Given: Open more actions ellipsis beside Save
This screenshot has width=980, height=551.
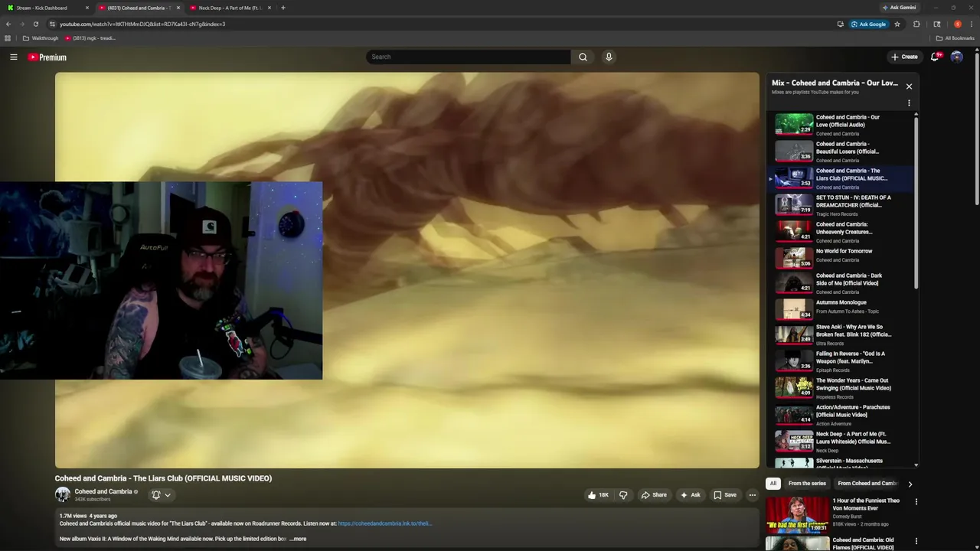Looking at the screenshot, I should [x=752, y=495].
